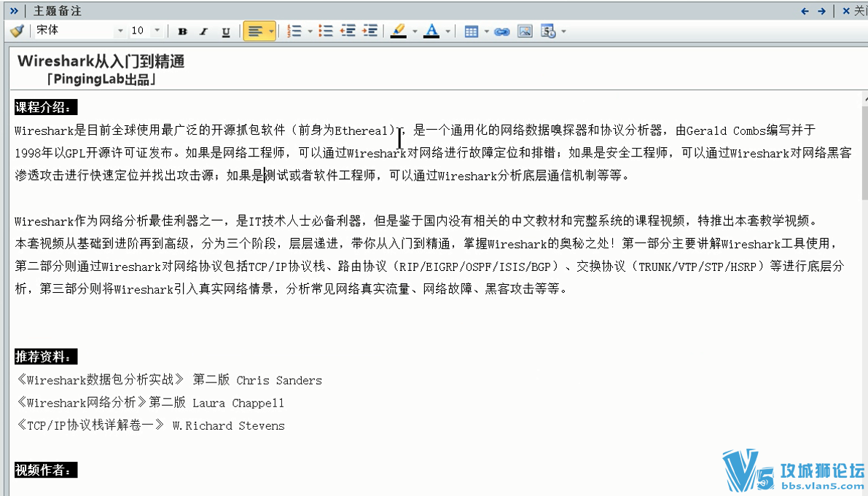Viewport: 868px width, 496px height.
Task: Click the 课程介绍 heading
Action: click(45, 107)
